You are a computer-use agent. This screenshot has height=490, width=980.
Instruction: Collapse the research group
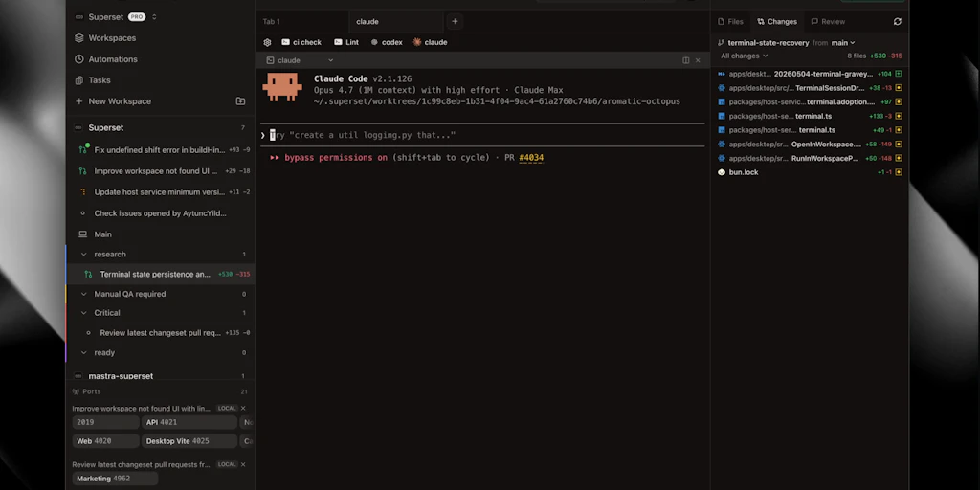pyautogui.click(x=84, y=255)
